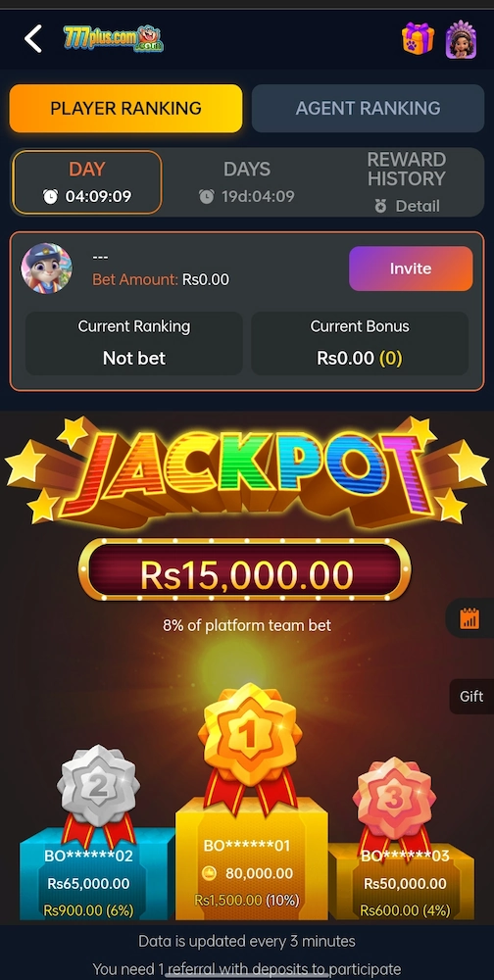Tap the Current Ranking box
This screenshot has width=494, height=980.
coord(134,343)
